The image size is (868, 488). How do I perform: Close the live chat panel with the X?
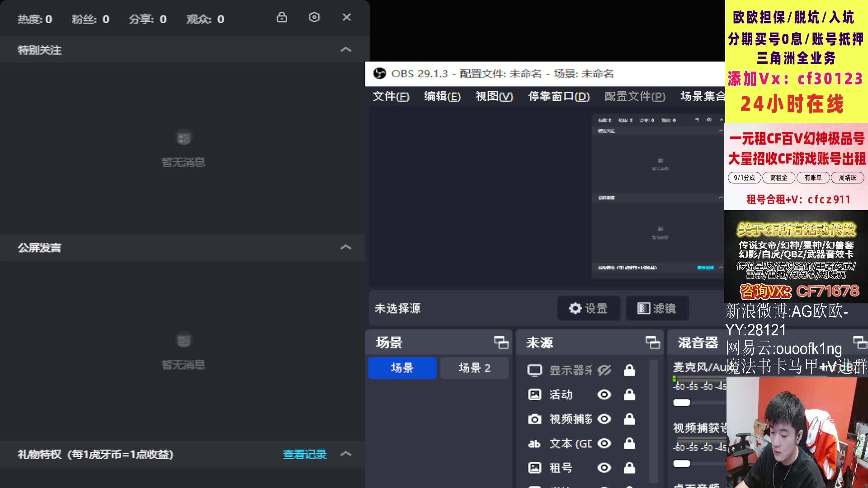click(346, 17)
